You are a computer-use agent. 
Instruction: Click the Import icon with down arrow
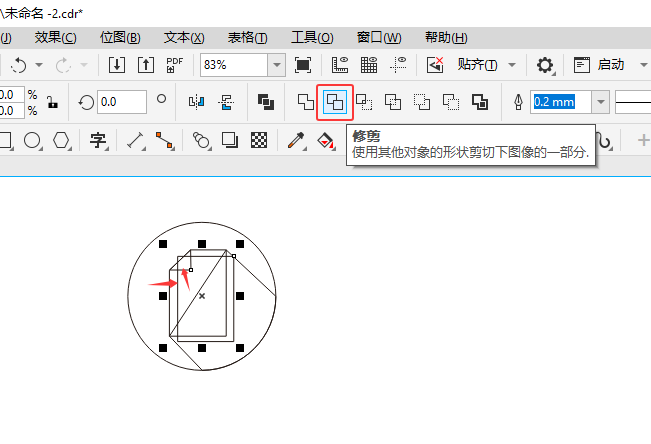(x=117, y=65)
